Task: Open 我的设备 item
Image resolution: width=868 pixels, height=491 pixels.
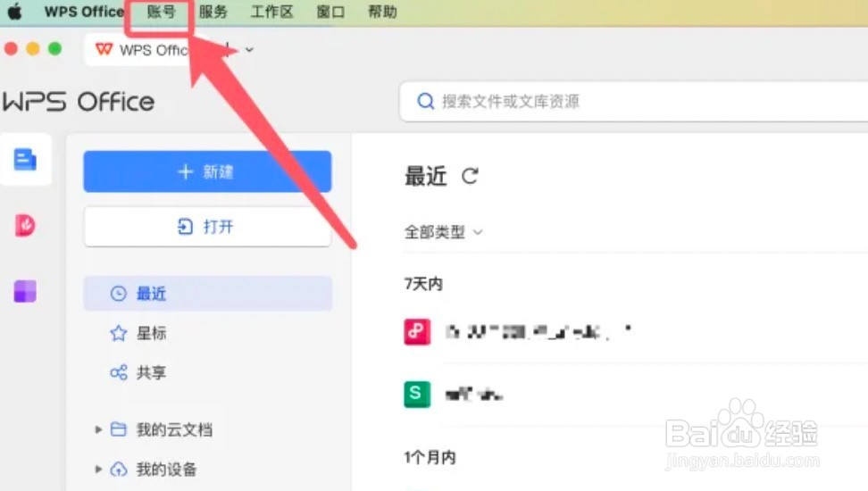Action: [154, 470]
